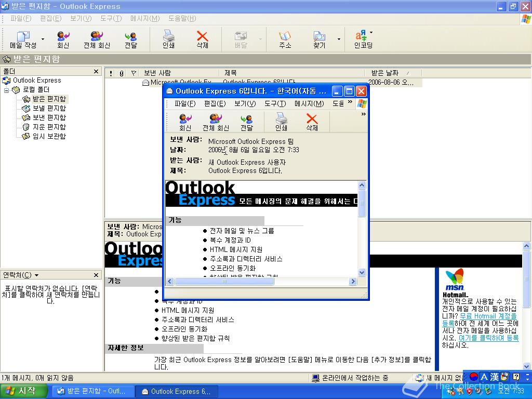Click 전체 회신 in the message window toolbar

click(216, 123)
